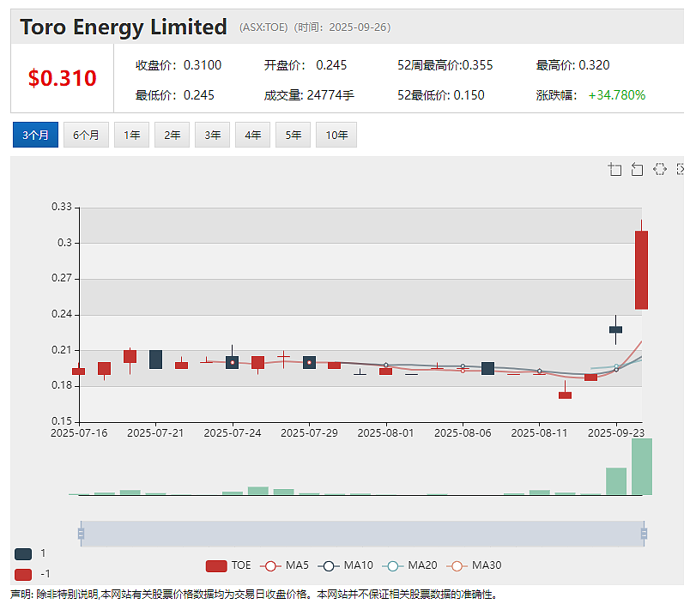Viewport: 696px width, 616px height.
Task: Click the (ASX:TOE) ticker text
Action: click(x=263, y=27)
